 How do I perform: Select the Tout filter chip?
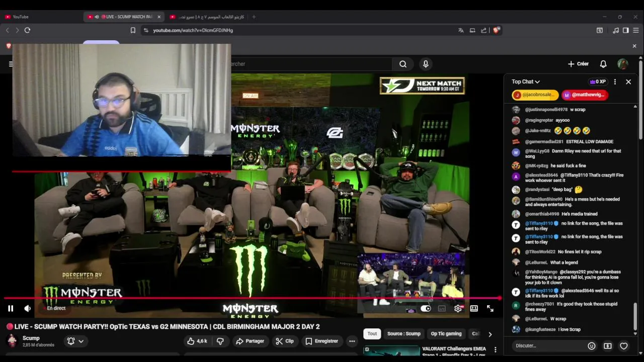372,334
